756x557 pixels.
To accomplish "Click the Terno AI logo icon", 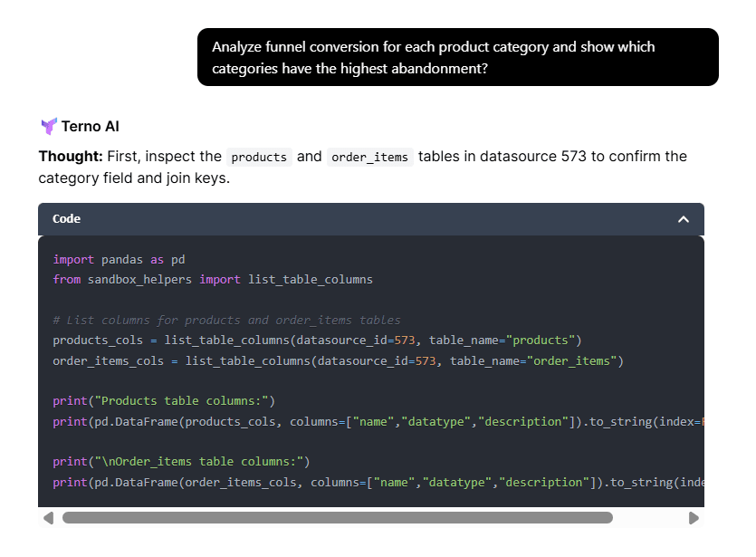I will click(x=48, y=126).
